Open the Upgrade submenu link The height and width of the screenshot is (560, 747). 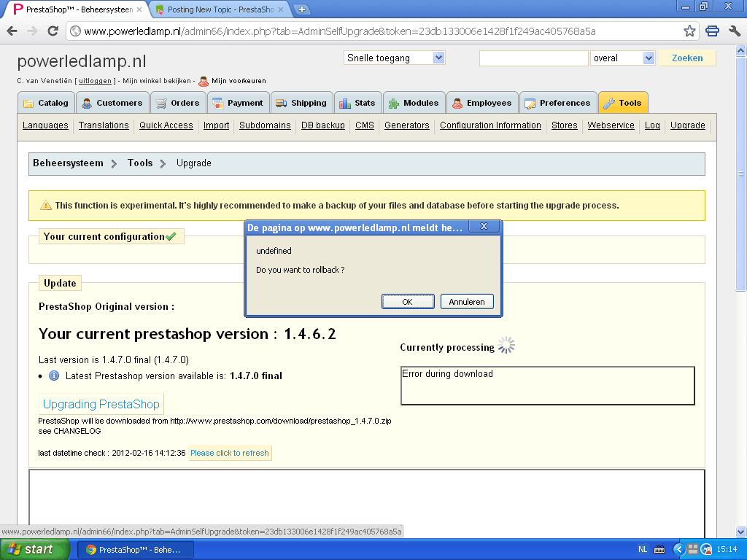pyautogui.click(x=687, y=125)
